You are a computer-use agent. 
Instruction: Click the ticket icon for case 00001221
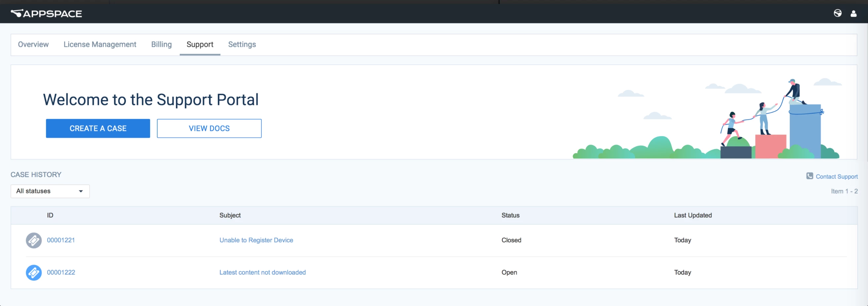(x=34, y=240)
